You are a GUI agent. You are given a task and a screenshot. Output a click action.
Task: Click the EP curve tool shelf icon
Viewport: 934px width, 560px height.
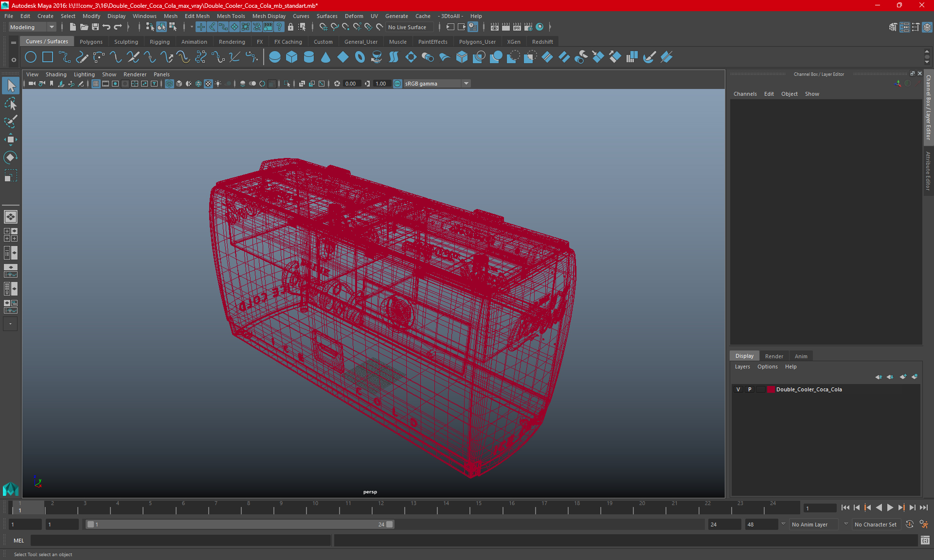[65, 57]
